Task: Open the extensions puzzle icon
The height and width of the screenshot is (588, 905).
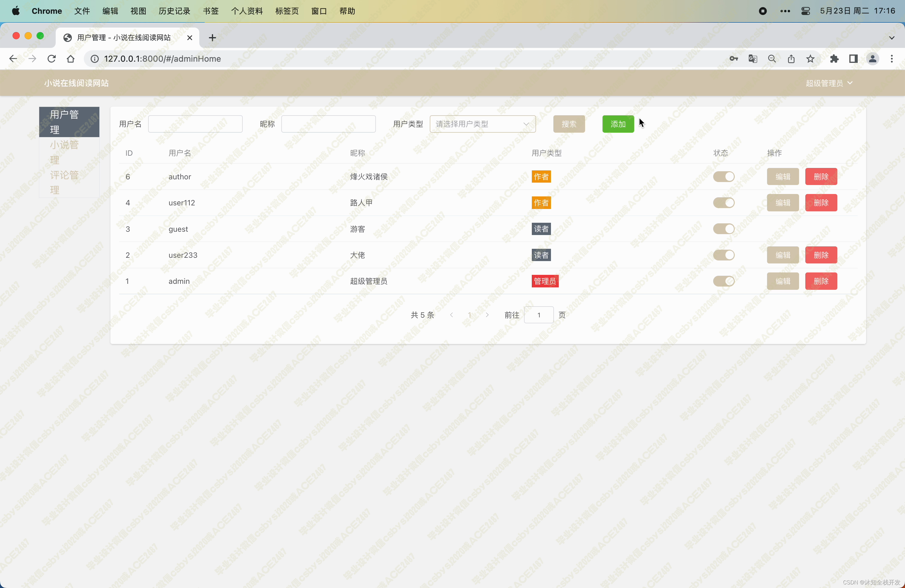Action: (x=834, y=59)
